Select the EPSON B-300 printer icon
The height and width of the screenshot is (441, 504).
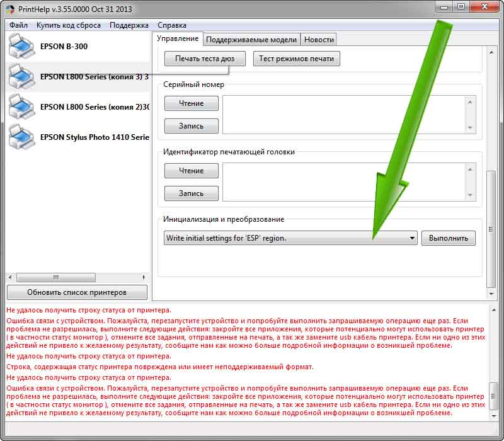click(21, 47)
